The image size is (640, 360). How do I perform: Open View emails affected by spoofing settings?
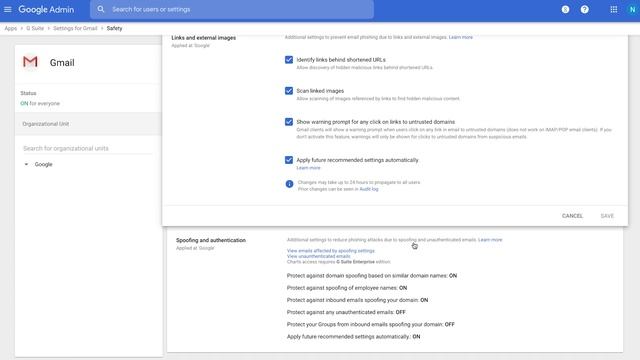[331, 251]
